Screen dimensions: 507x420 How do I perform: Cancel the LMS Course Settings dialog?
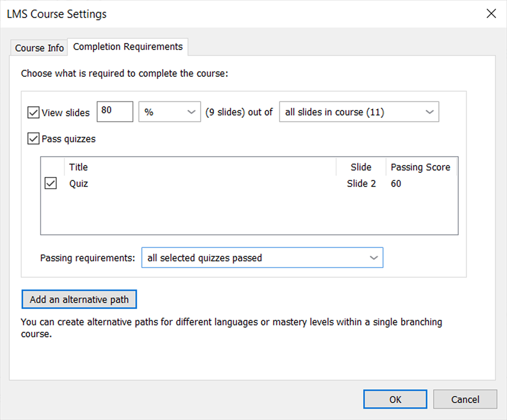tap(465, 399)
